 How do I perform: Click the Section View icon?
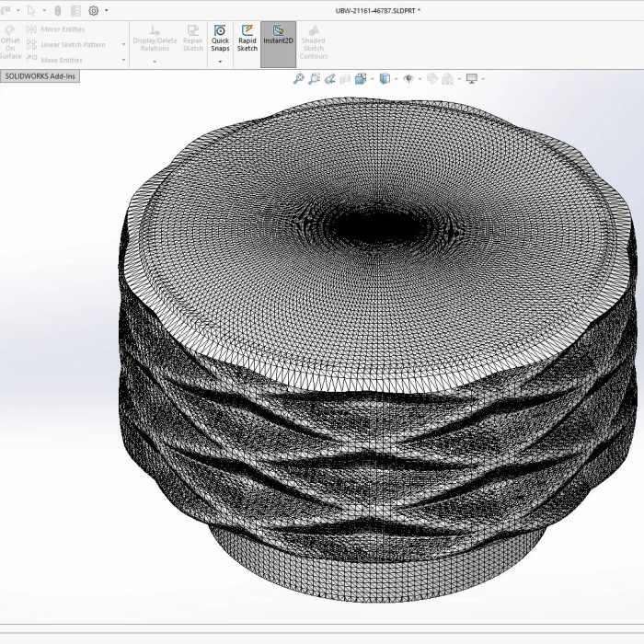(345, 78)
